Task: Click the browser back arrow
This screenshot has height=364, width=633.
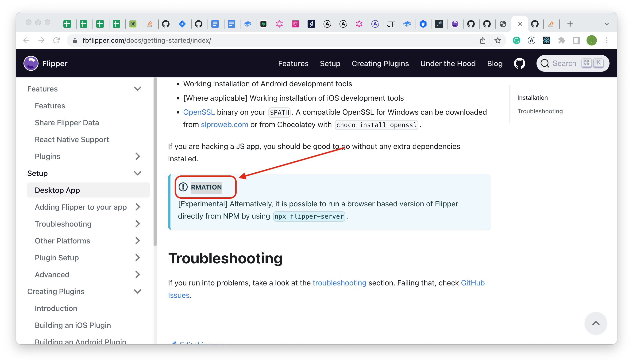Action: [26, 40]
